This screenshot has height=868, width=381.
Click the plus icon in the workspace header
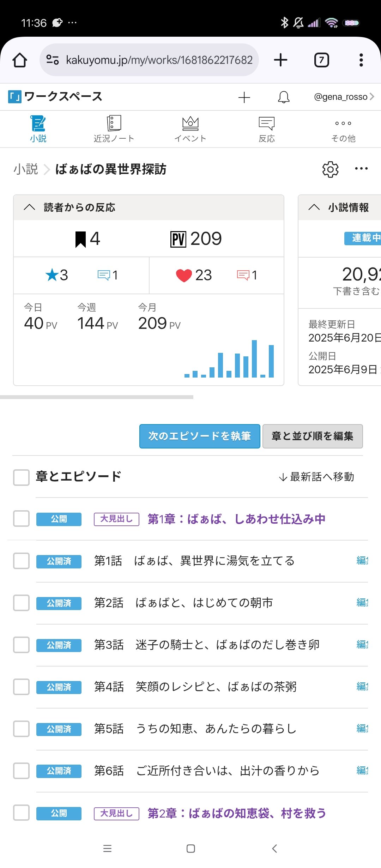pos(244,97)
